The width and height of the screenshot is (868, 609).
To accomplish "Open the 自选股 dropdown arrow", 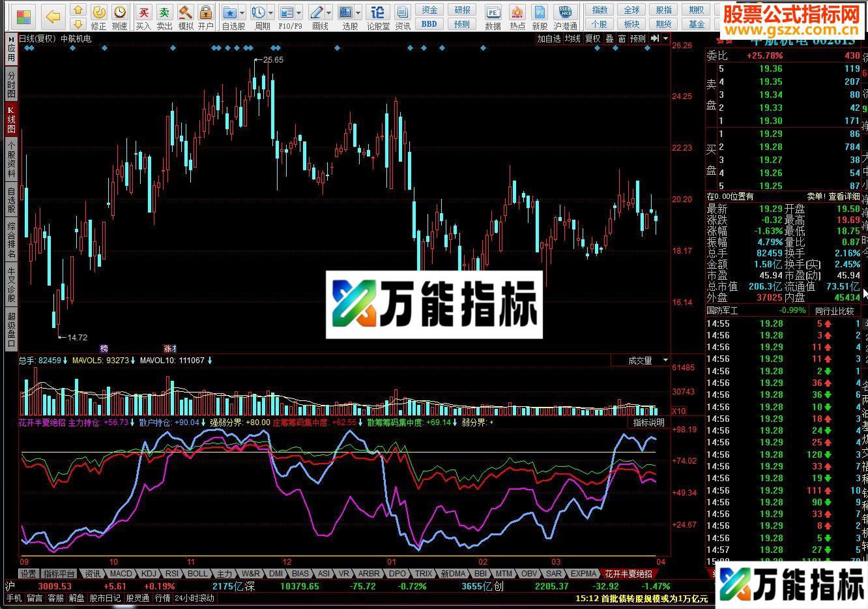I will coord(242,12).
